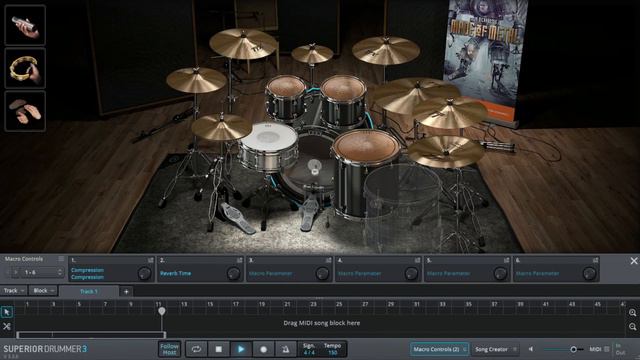The height and width of the screenshot is (360, 640).
Task: Stop playback
Action: pos(219,349)
